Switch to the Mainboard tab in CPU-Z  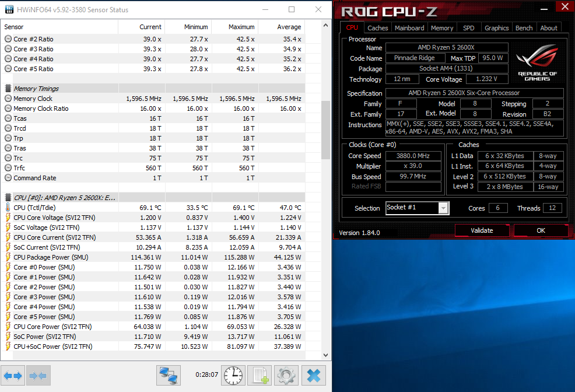(409, 28)
